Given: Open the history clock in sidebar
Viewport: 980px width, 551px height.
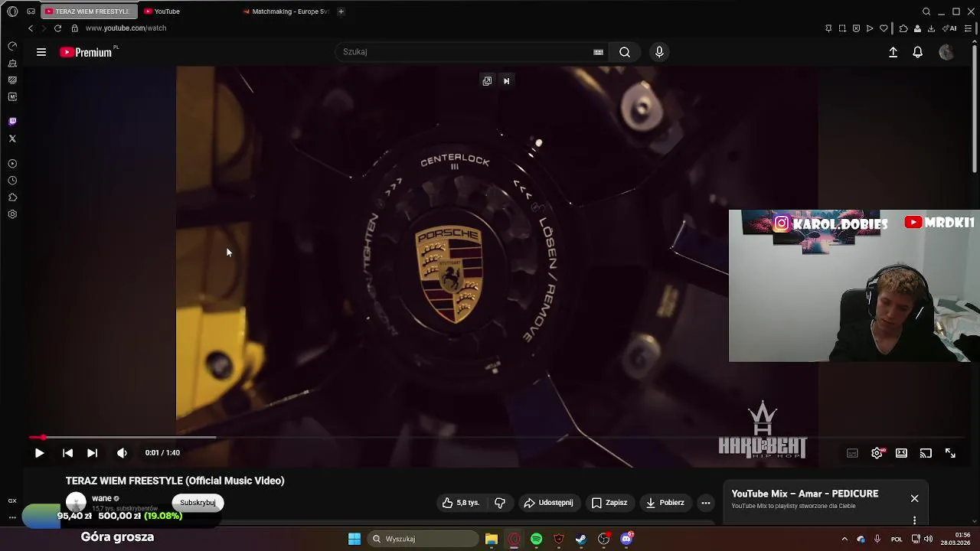Looking at the screenshot, I should 12,181.
